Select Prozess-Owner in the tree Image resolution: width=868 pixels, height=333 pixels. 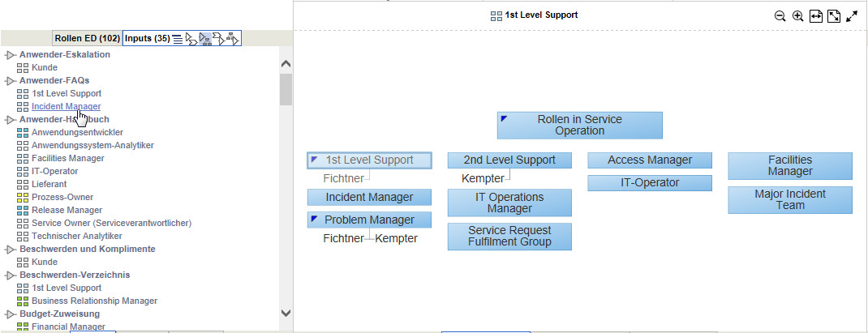point(62,197)
